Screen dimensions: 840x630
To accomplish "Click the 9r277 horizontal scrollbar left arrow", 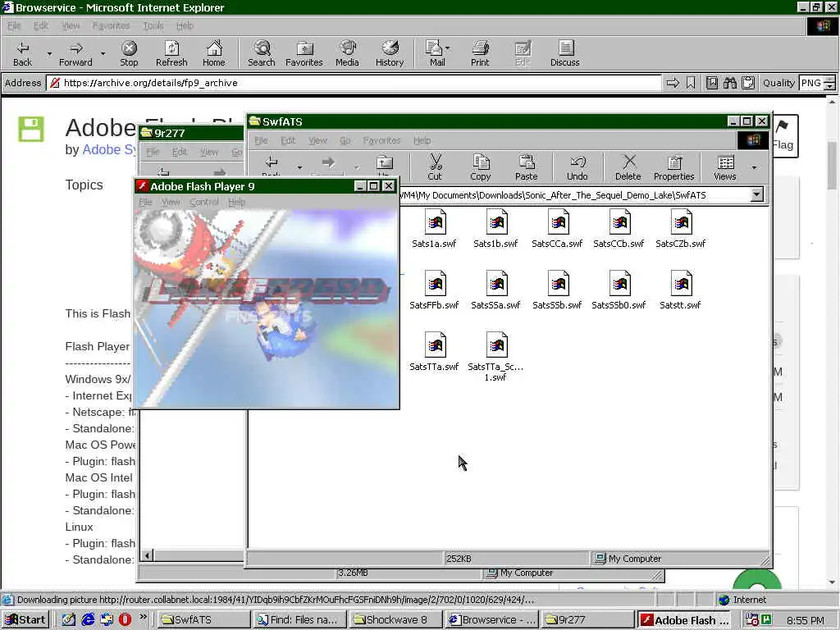I will (148, 555).
